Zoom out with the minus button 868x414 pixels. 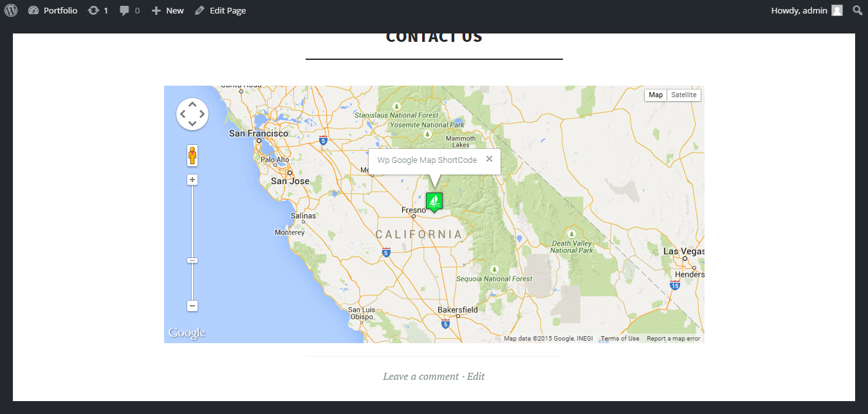192,306
